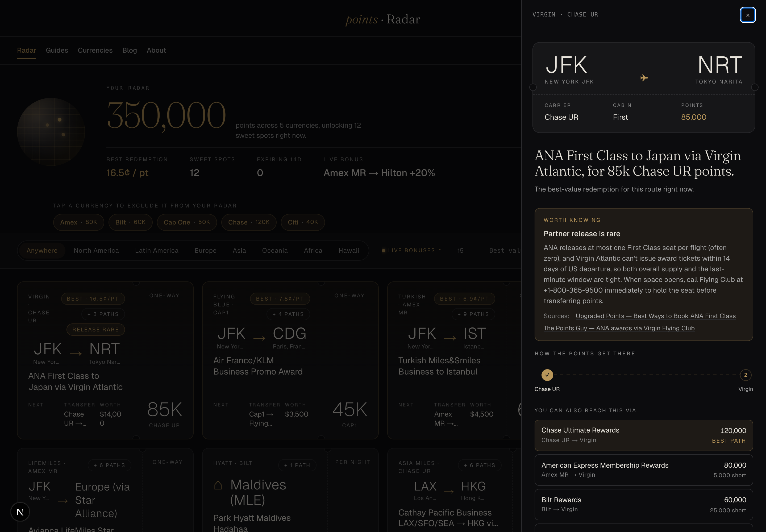
Task: Select American Express Membership Rewards path
Action: click(x=644, y=470)
